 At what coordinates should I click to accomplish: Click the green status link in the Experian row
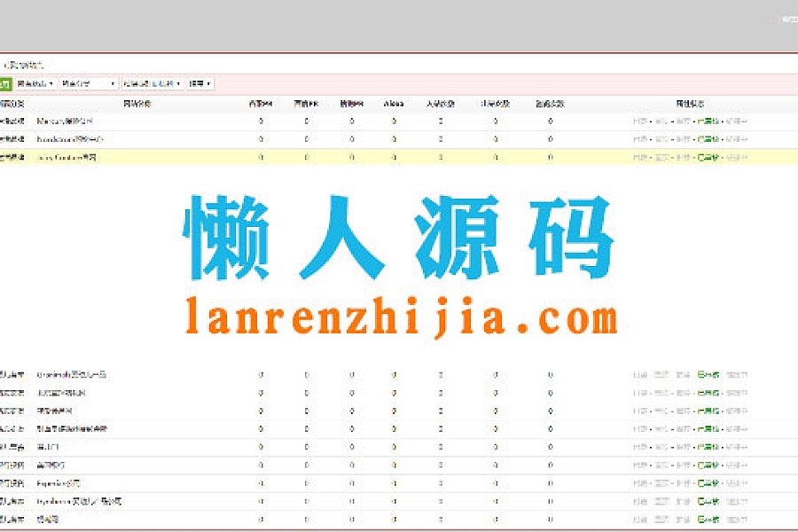708,483
